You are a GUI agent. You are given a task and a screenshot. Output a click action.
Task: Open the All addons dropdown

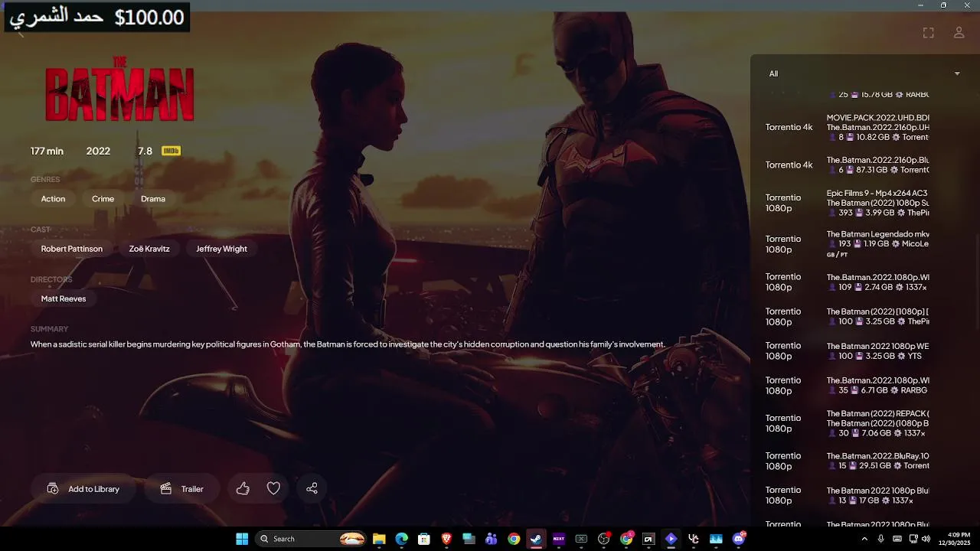pyautogui.click(x=864, y=73)
